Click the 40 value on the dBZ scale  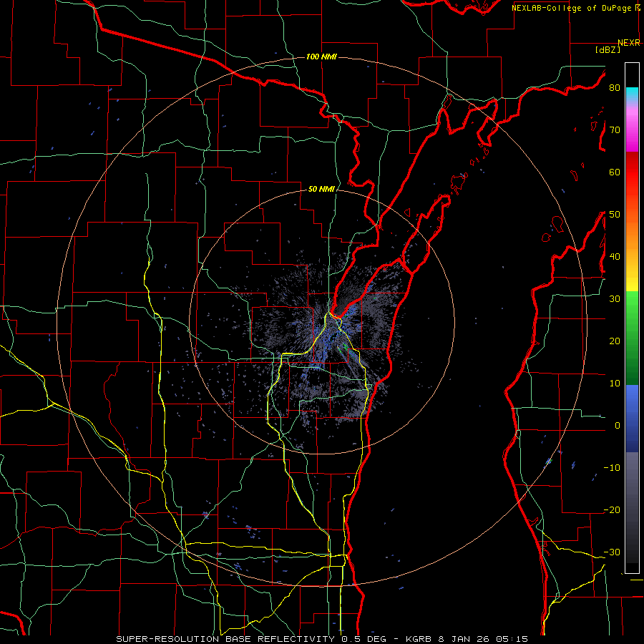pos(615,257)
